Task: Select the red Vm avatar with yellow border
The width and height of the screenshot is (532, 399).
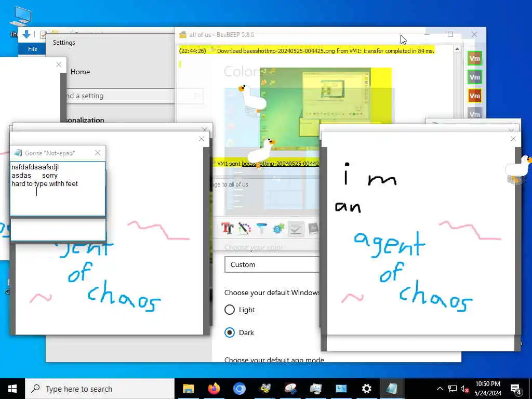Action: point(474,96)
